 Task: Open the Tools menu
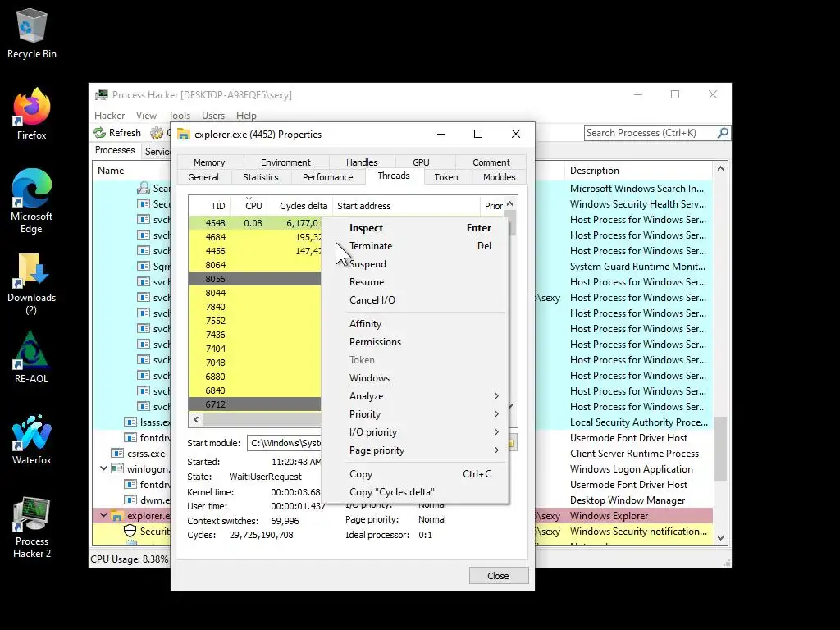(179, 116)
